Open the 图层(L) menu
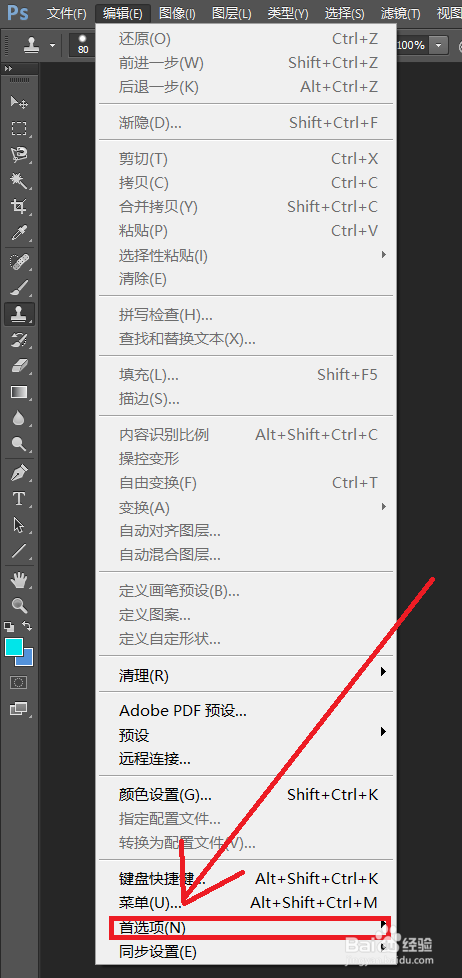462x978 pixels. tap(231, 13)
